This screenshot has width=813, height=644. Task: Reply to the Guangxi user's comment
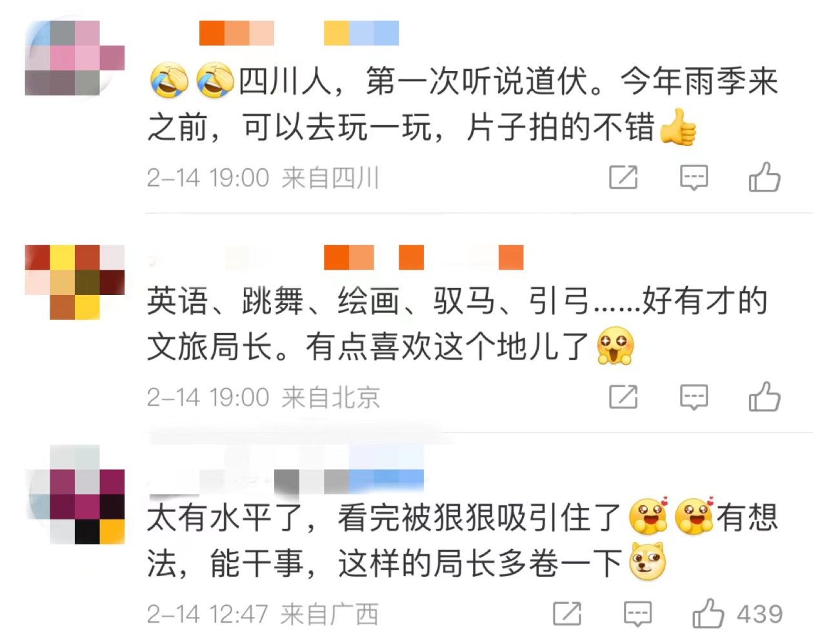pos(637,614)
